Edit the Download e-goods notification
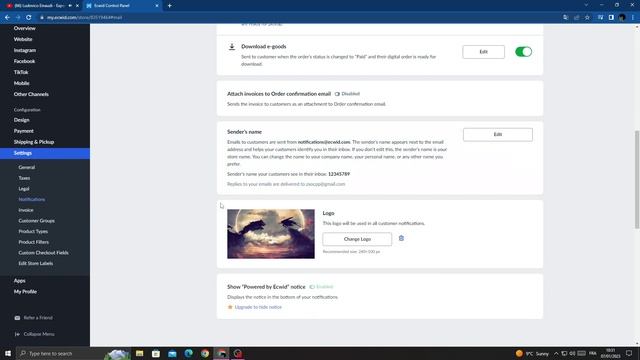The image size is (640, 360). click(x=484, y=52)
